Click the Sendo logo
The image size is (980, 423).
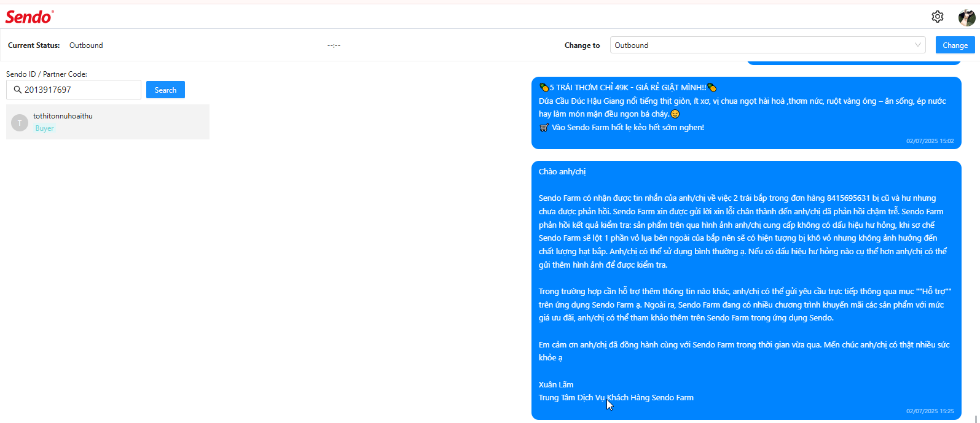pyautogui.click(x=29, y=17)
